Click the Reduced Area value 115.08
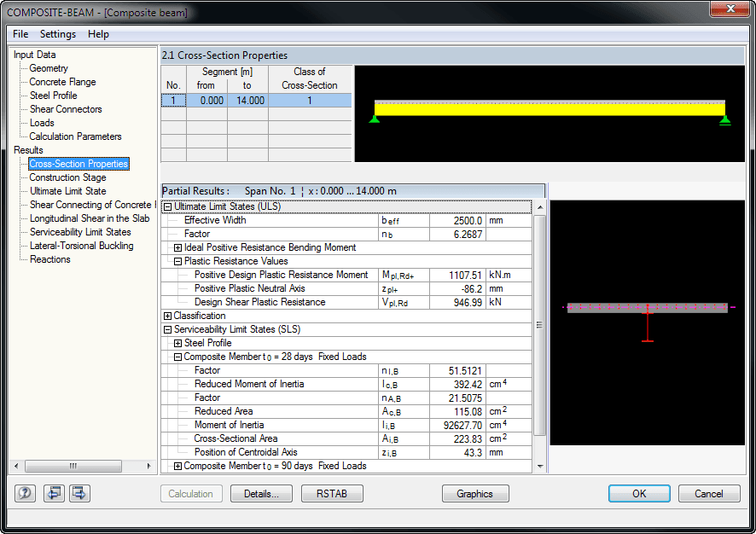756x534 pixels. tap(457, 411)
